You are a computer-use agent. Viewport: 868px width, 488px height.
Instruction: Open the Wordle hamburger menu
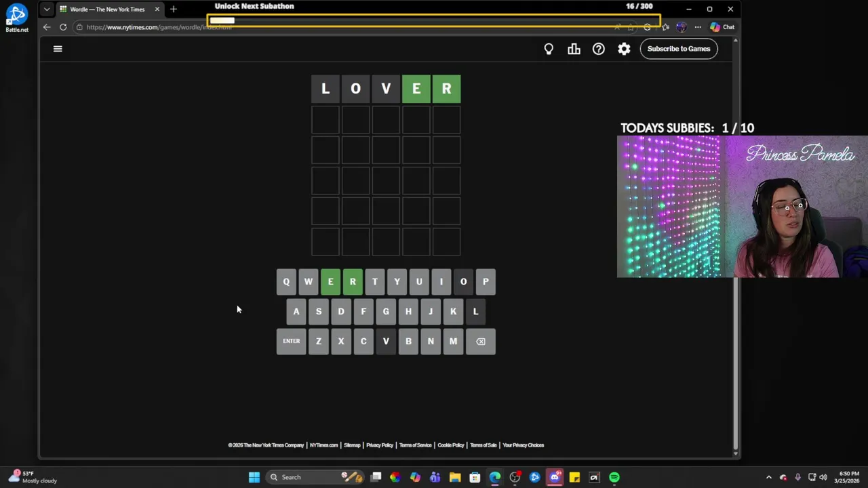pyautogui.click(x=58, y=49)
